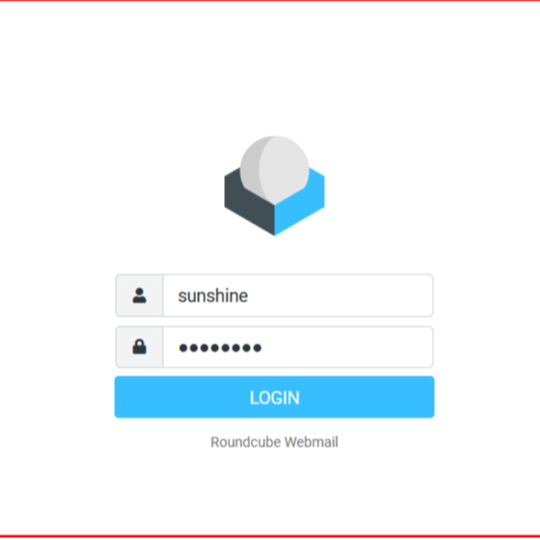Click the gray box around the lock icon
Viewport: 540px width, 540px height.
139,347
